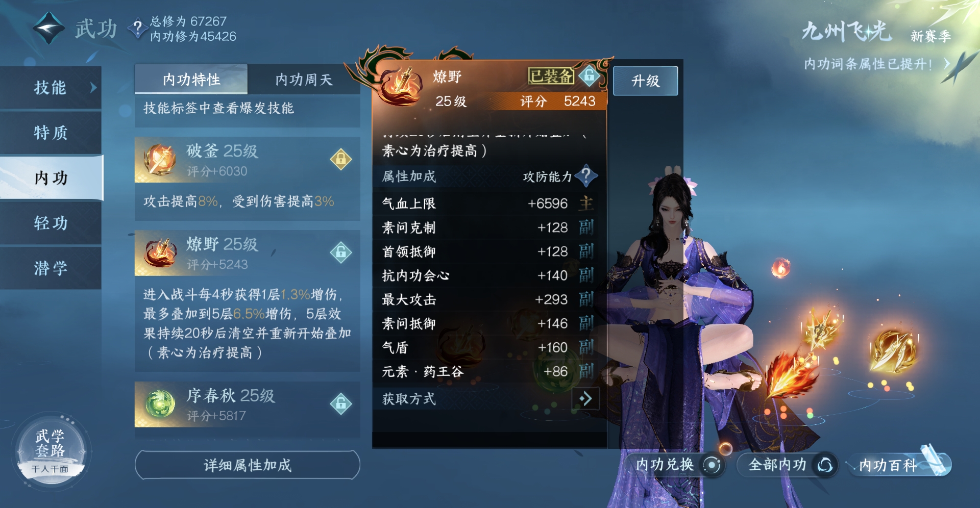
Task: Open the 内功词条属性已提升 notice arrow
Action: click(x=946, y=64)
